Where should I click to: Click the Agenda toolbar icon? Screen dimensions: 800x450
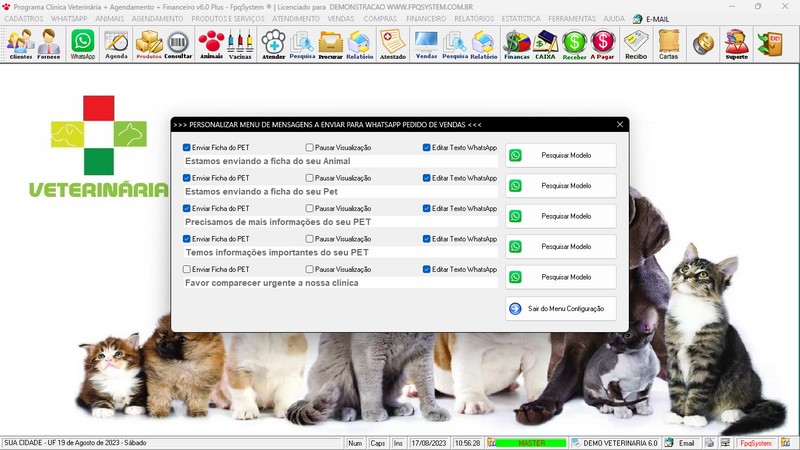click(116, 43)
